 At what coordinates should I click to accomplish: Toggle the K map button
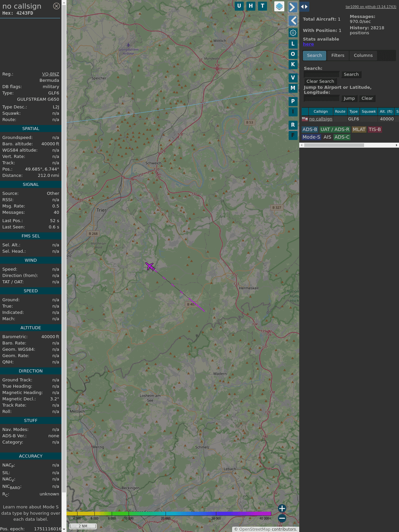pyautogui.click(x=293, y=65)
